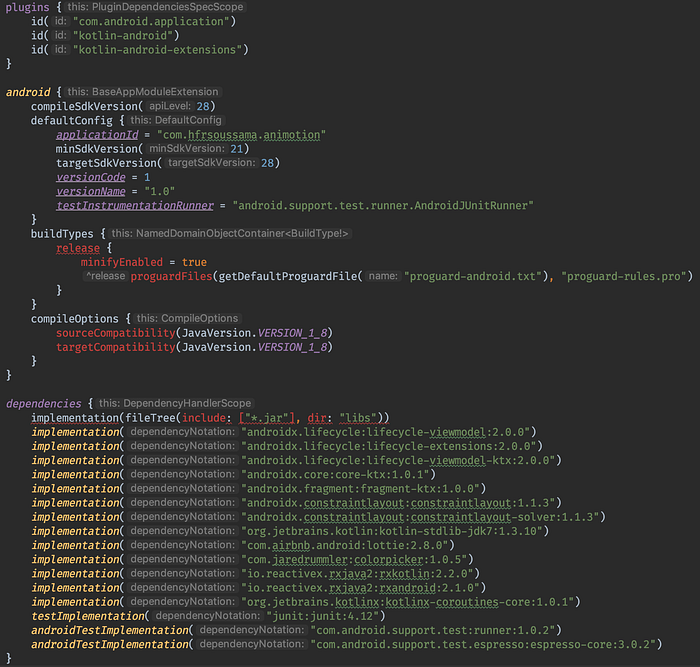The width and height of the screenshot is (700, 667).
Task: Click the "android" block keyword
Action: coord(28,92)
